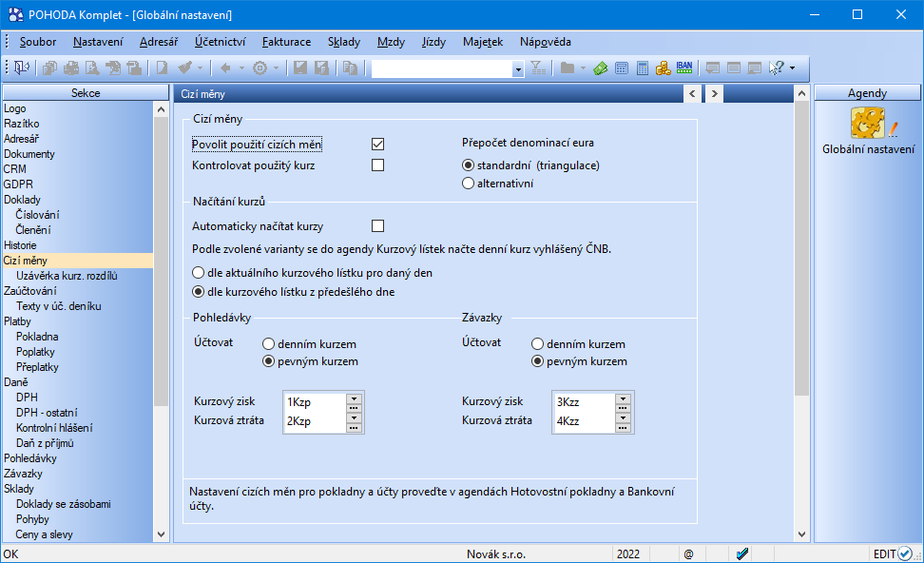Open the toolbar search combo box dropdown
This screenshot has width=924, height=563.
(x=518, y=69)
